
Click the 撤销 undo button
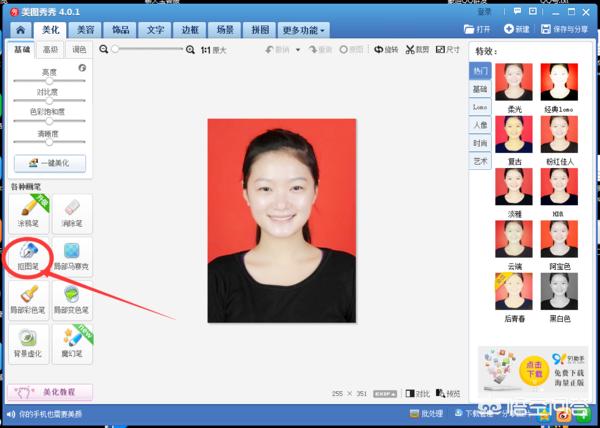point(278,50)
